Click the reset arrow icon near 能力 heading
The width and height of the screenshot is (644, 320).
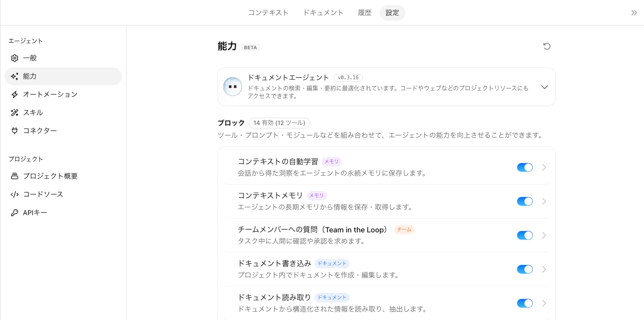547,46
